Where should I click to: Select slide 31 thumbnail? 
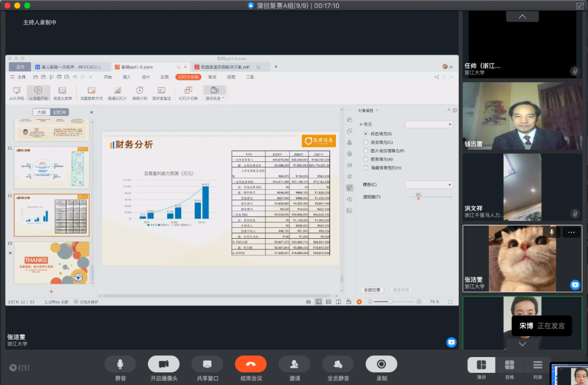[52, 167]
